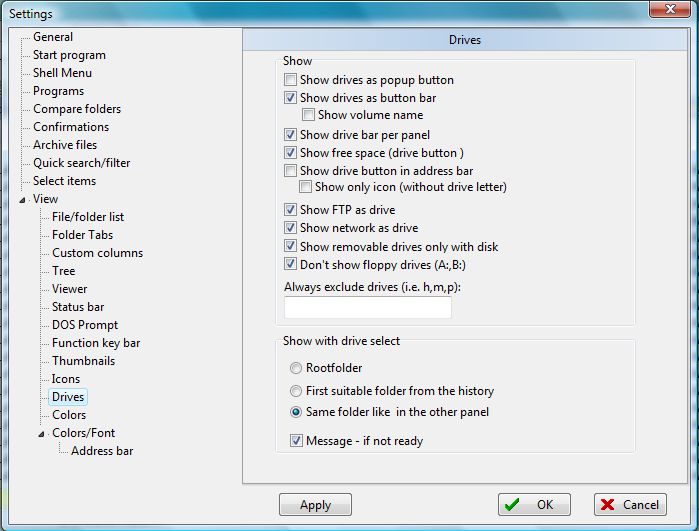The width and height of the screenshot is (699, 531).
Task: Uncheck Show free space (drive button)
Action: (x=290, y=152)
